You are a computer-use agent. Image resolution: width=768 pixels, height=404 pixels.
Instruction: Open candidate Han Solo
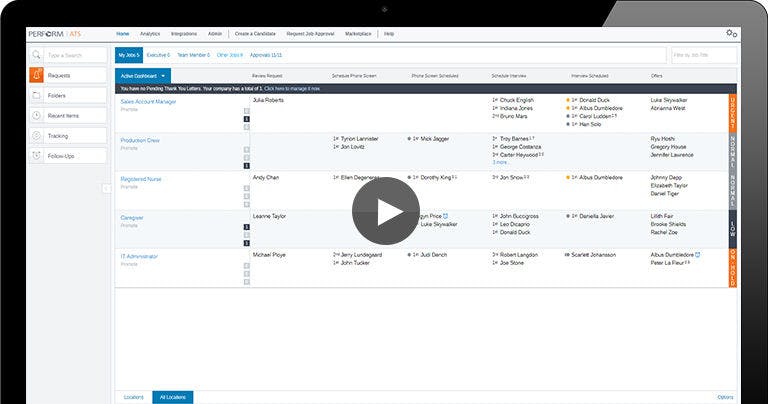point(590,124)
